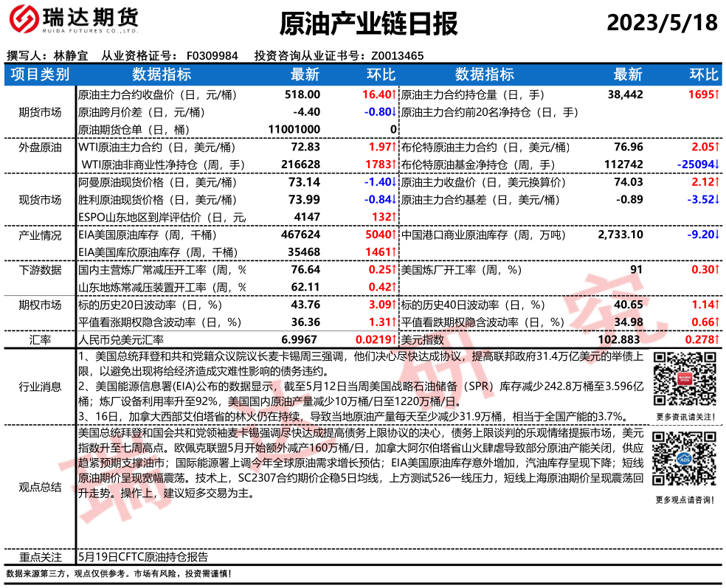726x588 pixels.
Task: Select the 外盘原油 category cell
Action: pyautogui.click(x=40, y=148)
